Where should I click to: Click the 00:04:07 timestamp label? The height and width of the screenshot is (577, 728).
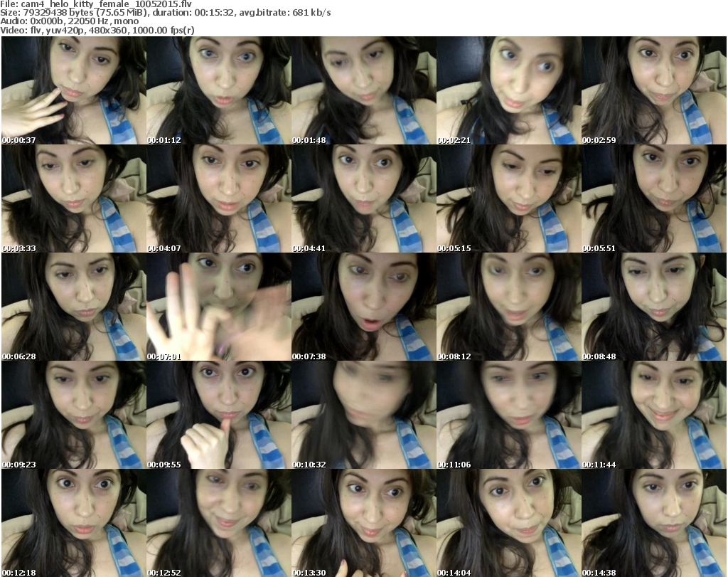pos(164,249)
